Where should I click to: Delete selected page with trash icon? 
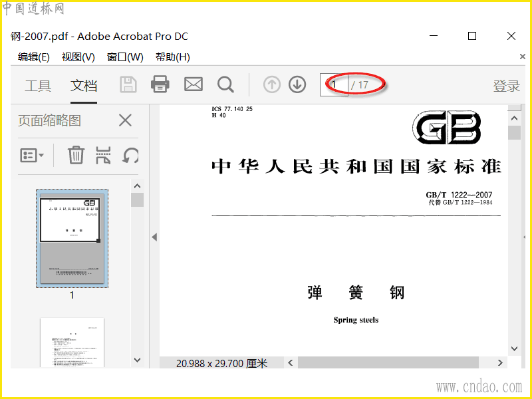[76, 155]
